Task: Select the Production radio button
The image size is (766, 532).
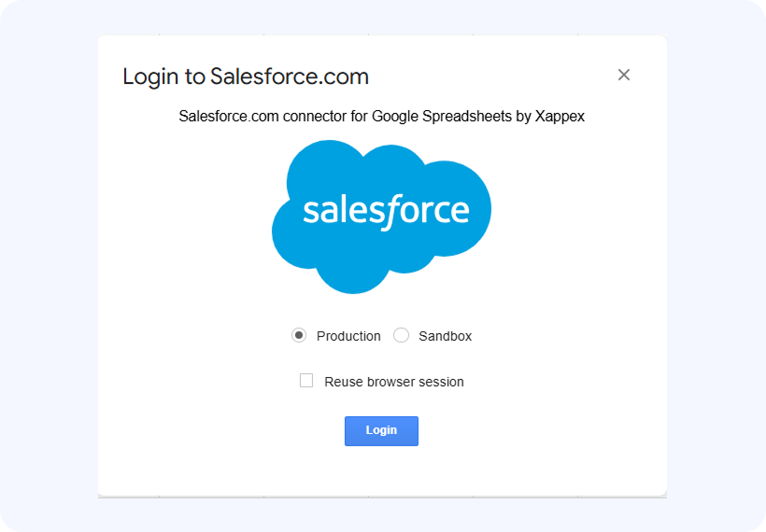Action: 299,335
